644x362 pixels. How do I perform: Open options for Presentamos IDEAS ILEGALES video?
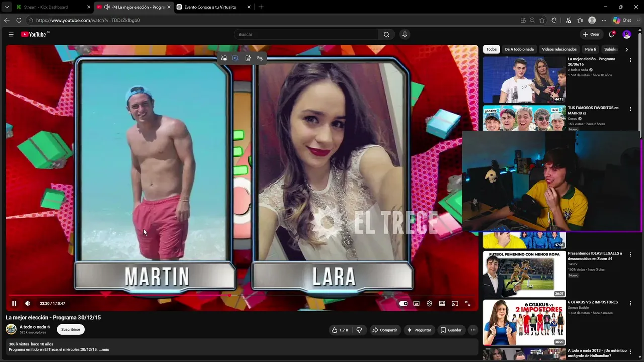pyautogui.click(x=630, y=255)
